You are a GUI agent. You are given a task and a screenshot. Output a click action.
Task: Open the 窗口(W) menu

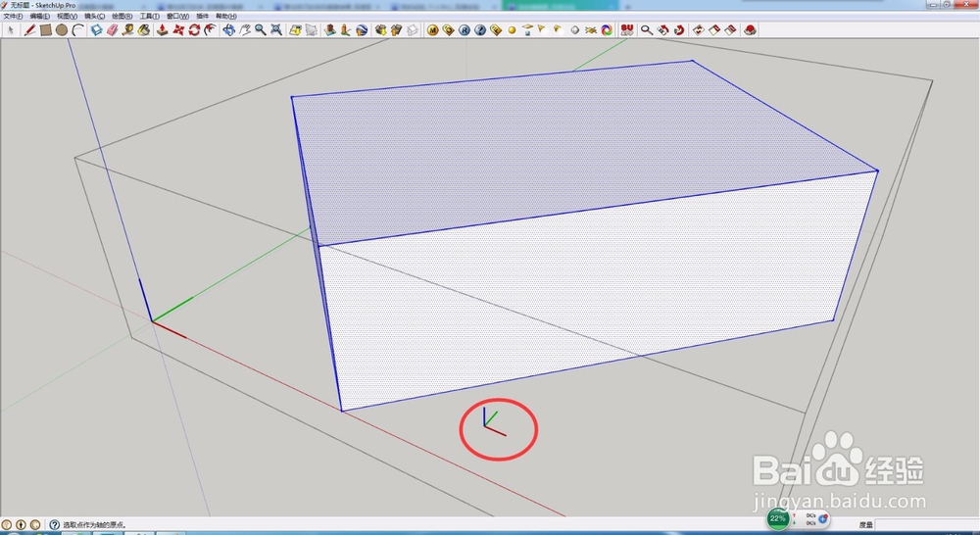click(x=177, y=17)
